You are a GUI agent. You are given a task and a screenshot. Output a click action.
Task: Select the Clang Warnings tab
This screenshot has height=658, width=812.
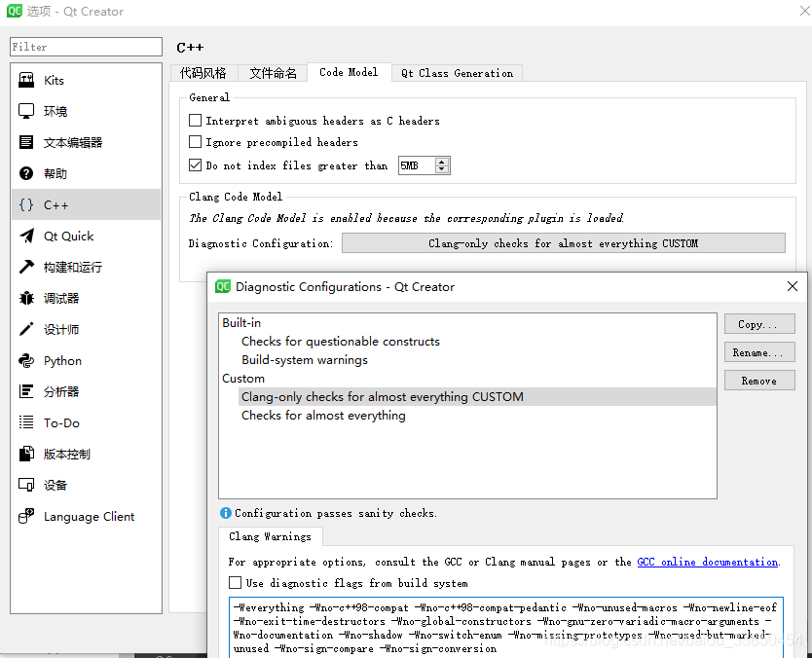(x=271, y=536)
